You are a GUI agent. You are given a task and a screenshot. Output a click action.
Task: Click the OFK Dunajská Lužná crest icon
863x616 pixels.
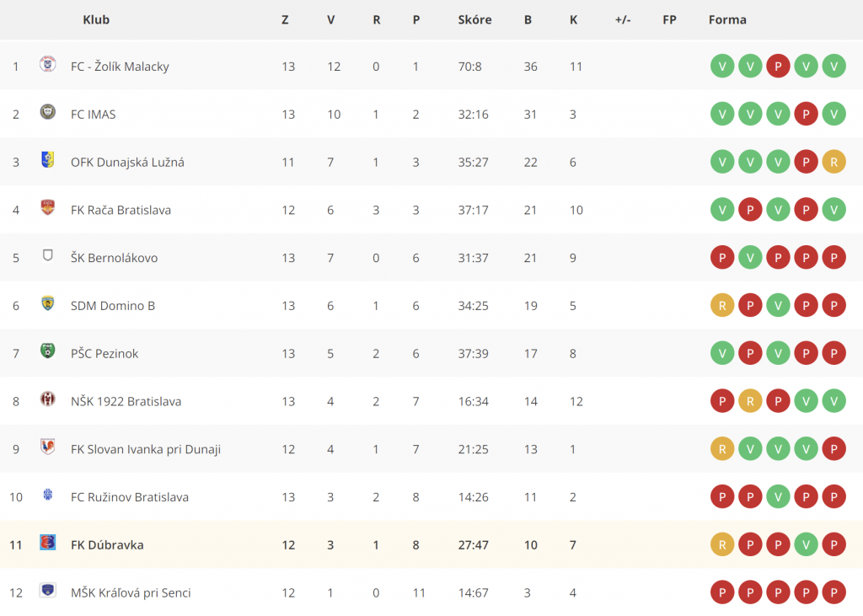point(48,159)
